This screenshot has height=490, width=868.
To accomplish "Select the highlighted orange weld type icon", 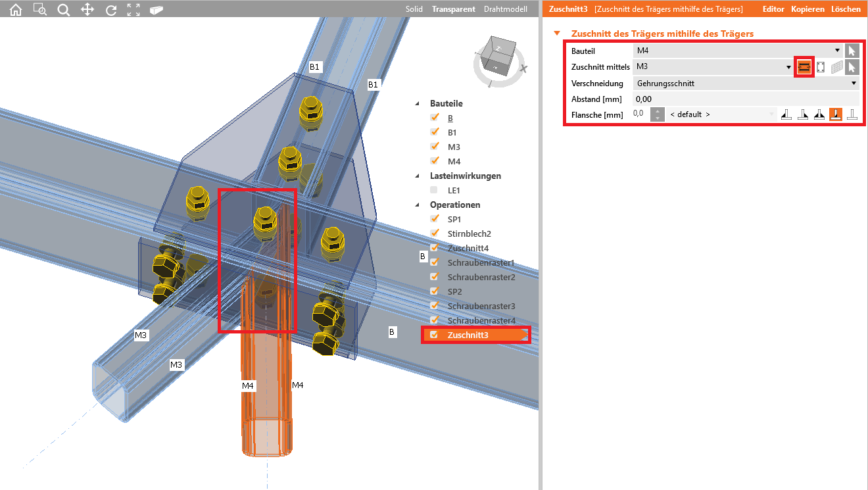I will tap(835, 114).
